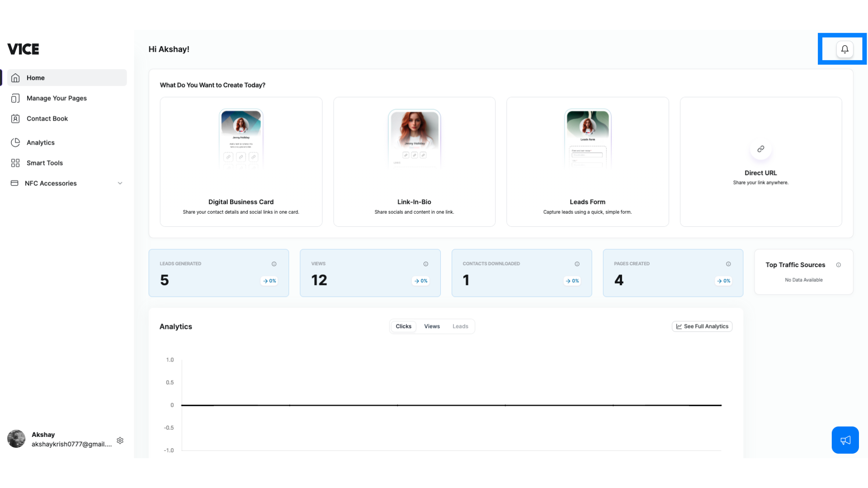Click the account settings gear icon

click(120, 440)
